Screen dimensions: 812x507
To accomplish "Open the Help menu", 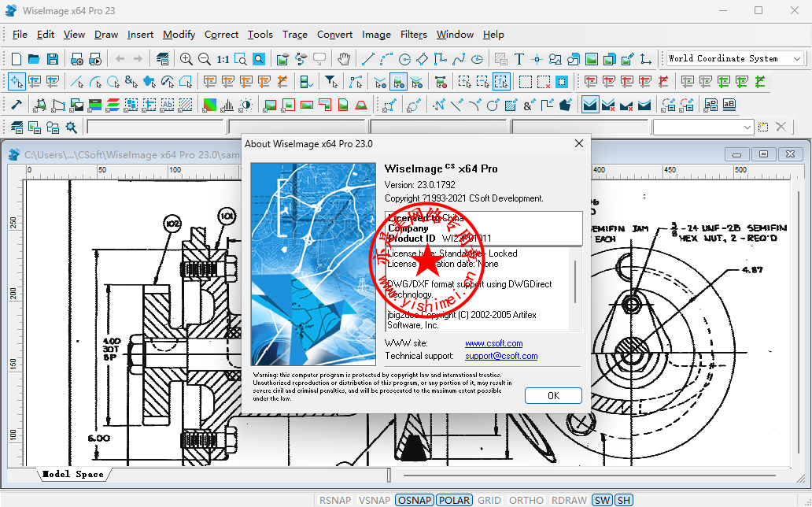I will (493, 35).
